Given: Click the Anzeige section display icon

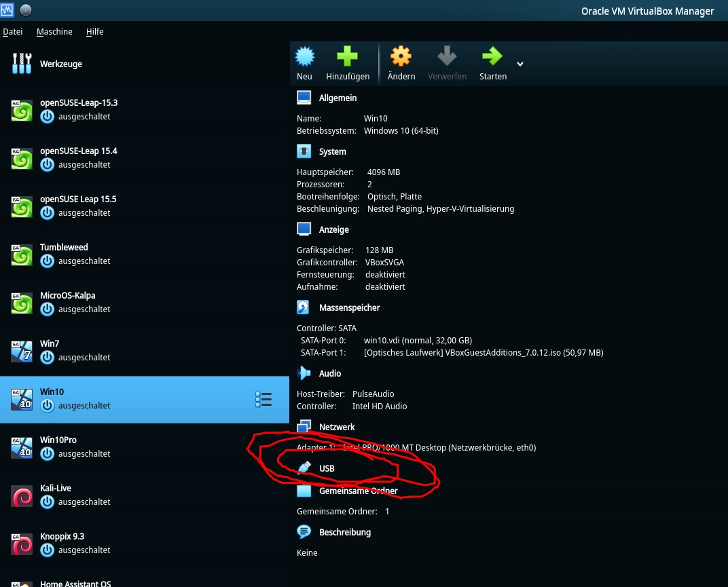Looking at the screenshot, I should tap(304, 229).
